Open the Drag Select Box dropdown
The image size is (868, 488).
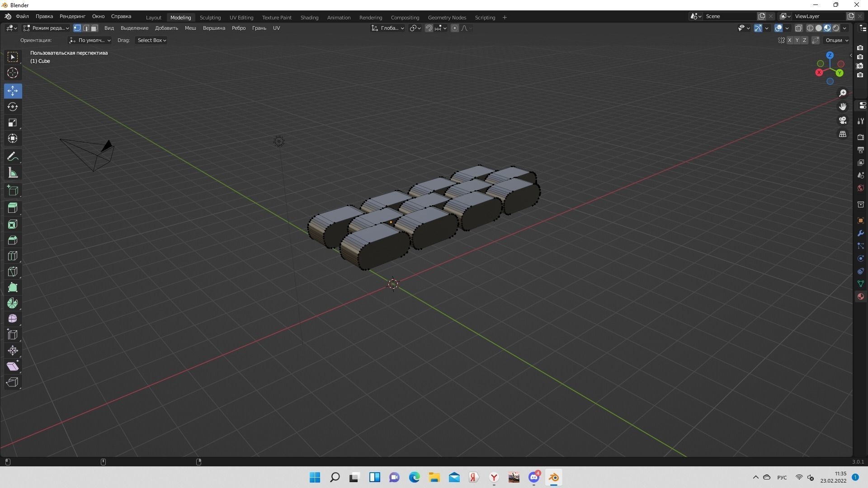click(151, 40)
